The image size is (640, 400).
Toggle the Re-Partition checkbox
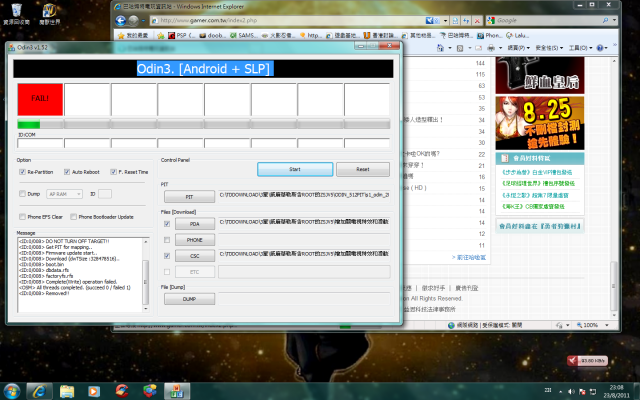pos(22,172)
